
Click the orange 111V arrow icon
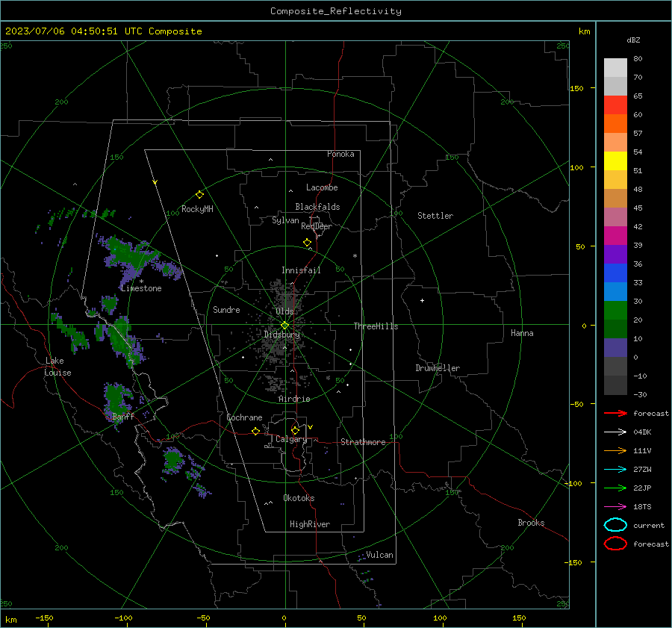coord(615,450)
